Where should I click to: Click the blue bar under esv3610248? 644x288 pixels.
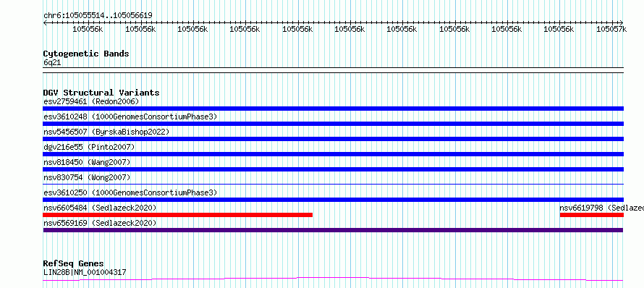(333, 124)
